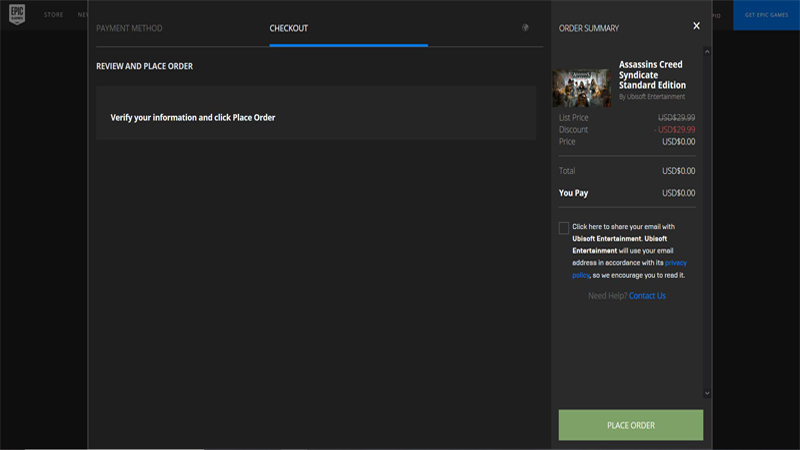Image resolution: width=800 pixels, height=450 pixels.
Task: Select the Checkout tab
Action: pos(289,28)
